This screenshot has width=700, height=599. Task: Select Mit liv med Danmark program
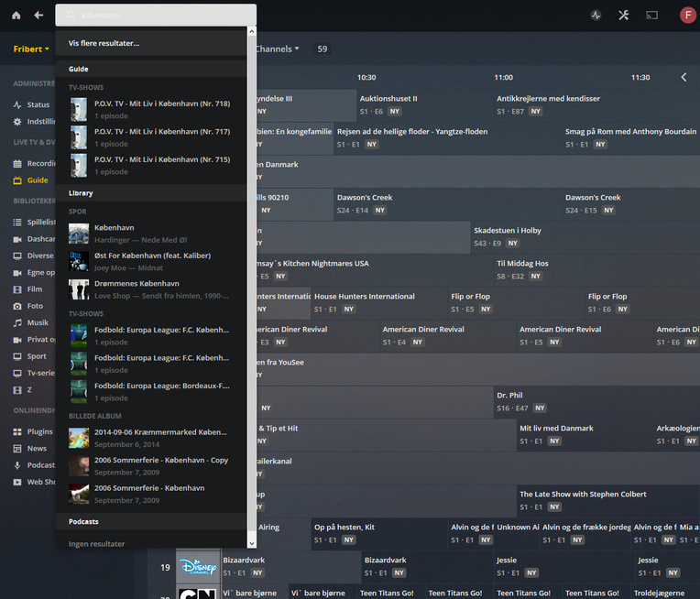[x=585, y=435]
